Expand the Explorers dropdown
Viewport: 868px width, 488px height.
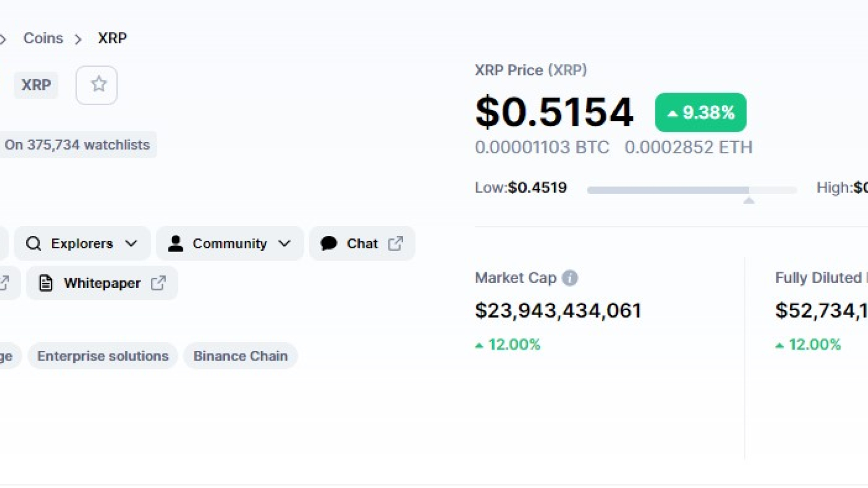[x=82, y=243]
